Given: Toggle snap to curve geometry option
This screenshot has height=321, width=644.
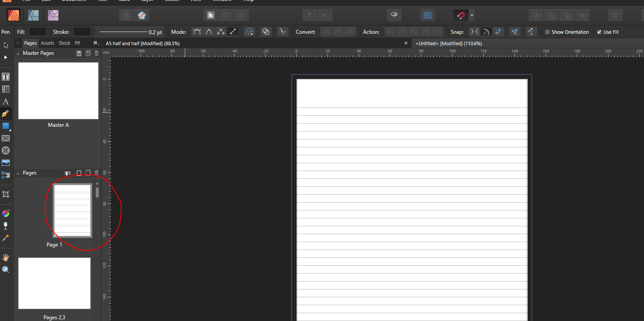Looking at the screenshot, I should point(486,32).
